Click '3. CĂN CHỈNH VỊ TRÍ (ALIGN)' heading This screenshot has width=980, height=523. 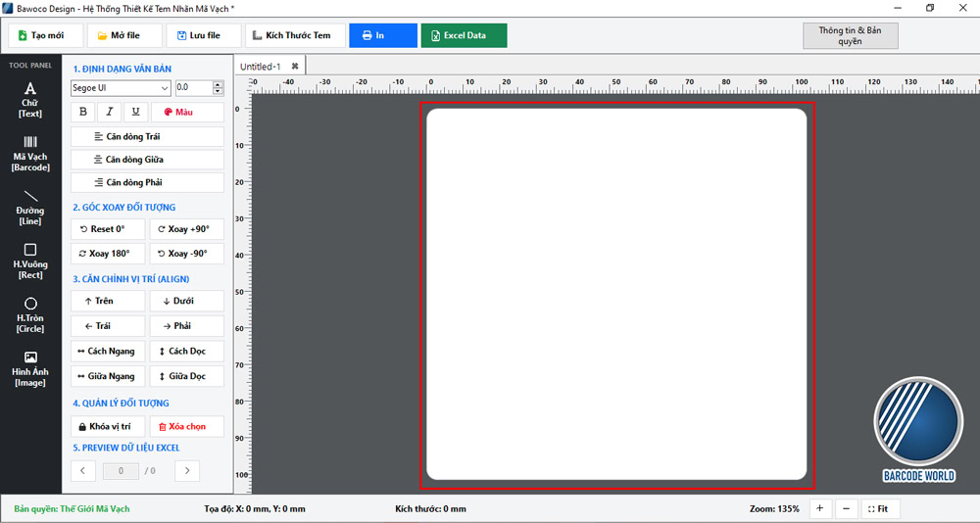(131, 279)
